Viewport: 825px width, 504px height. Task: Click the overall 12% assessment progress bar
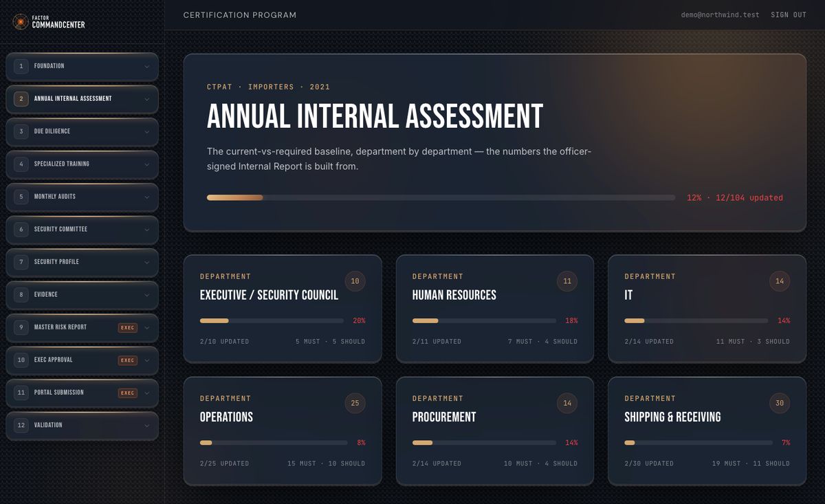(x=441, y=198)
